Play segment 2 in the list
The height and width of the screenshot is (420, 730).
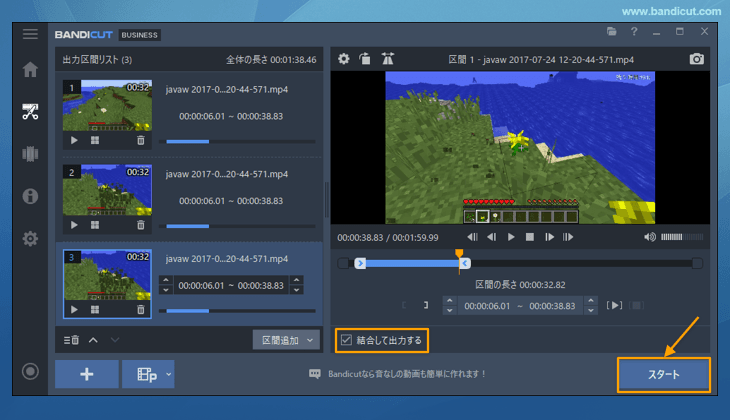[74, 225]
